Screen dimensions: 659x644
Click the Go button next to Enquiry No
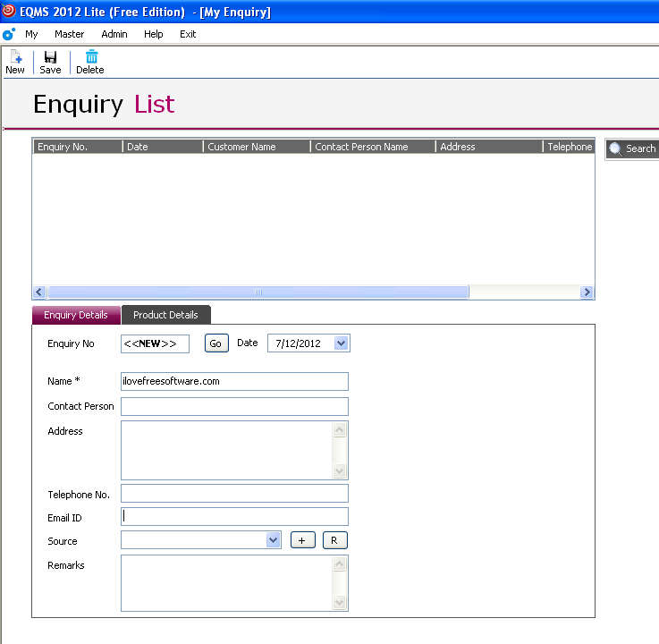(x=216, y=343)
